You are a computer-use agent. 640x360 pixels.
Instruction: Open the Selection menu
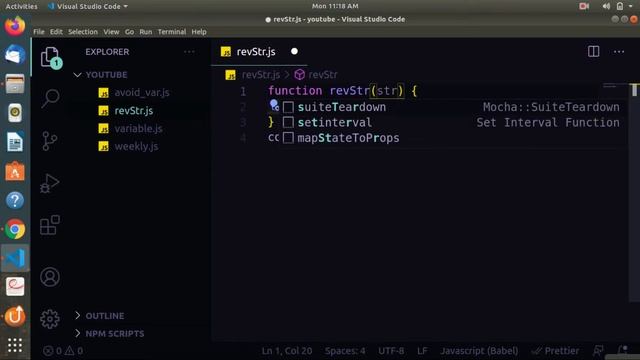83,32
